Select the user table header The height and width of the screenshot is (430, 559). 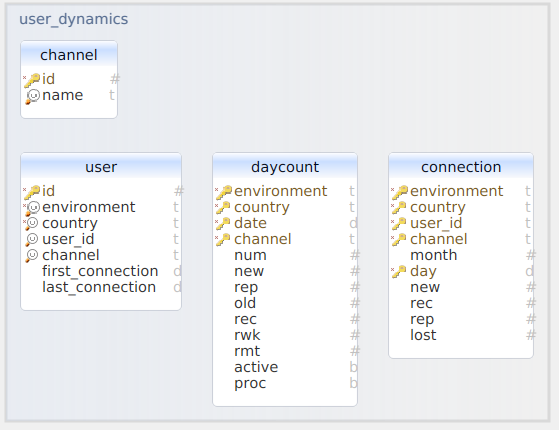(x=101, y=167)
